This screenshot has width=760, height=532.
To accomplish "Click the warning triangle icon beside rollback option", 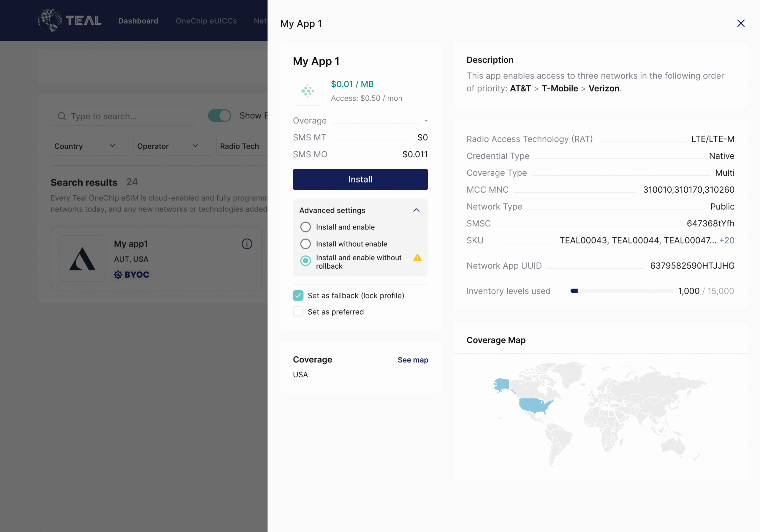I will [x=417, y=258].
